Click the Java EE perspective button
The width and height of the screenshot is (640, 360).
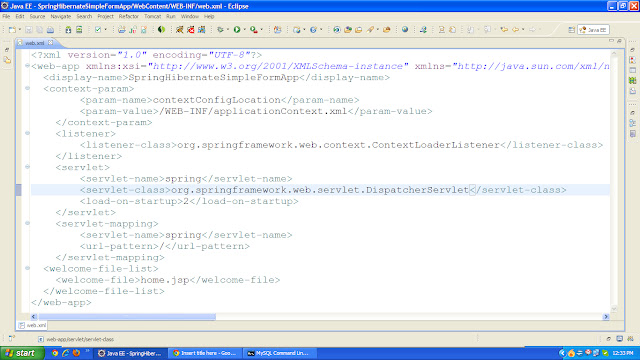point(593,30)
